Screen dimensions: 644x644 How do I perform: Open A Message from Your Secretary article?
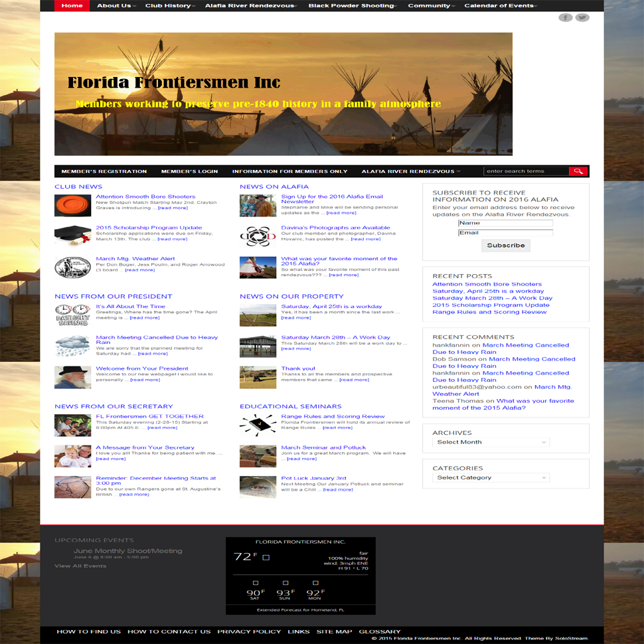click(145, 447)
